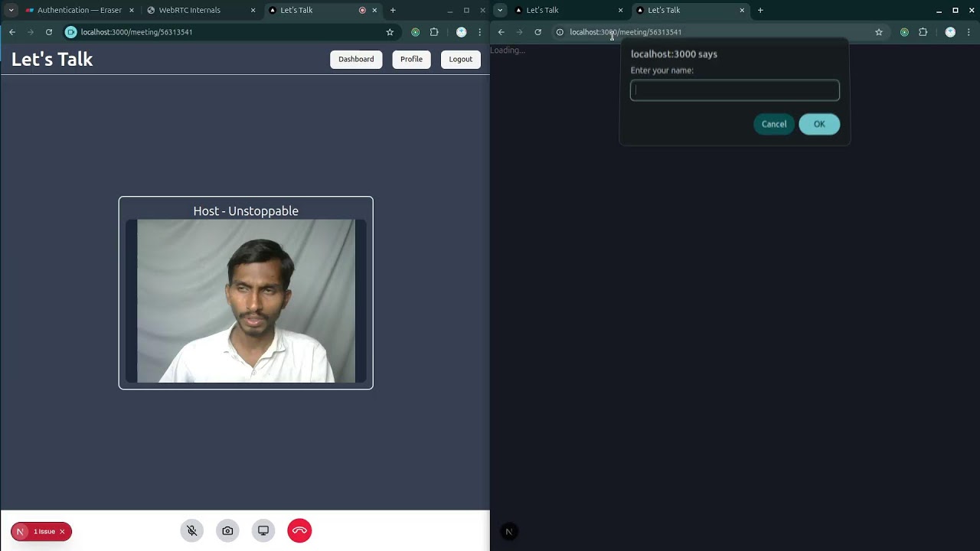This screenshot has height=551, width=980.
Task: Open extensions puzzle icon in right window
Action: pos(923,32)
